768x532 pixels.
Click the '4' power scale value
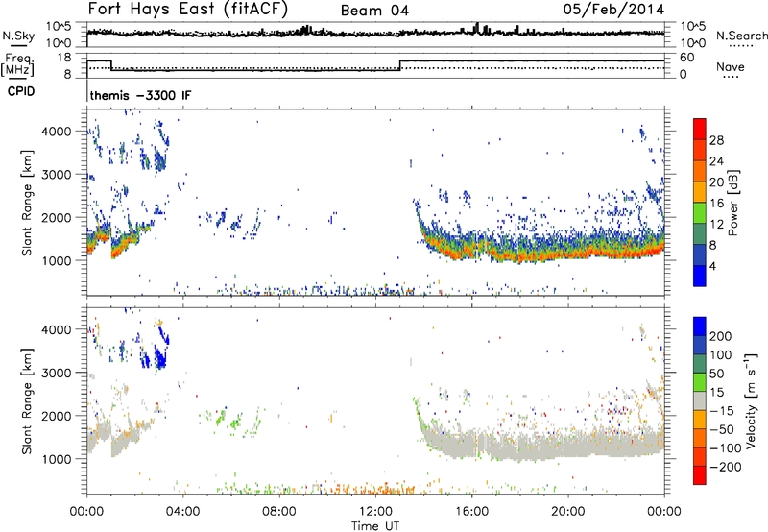[712, 266]
